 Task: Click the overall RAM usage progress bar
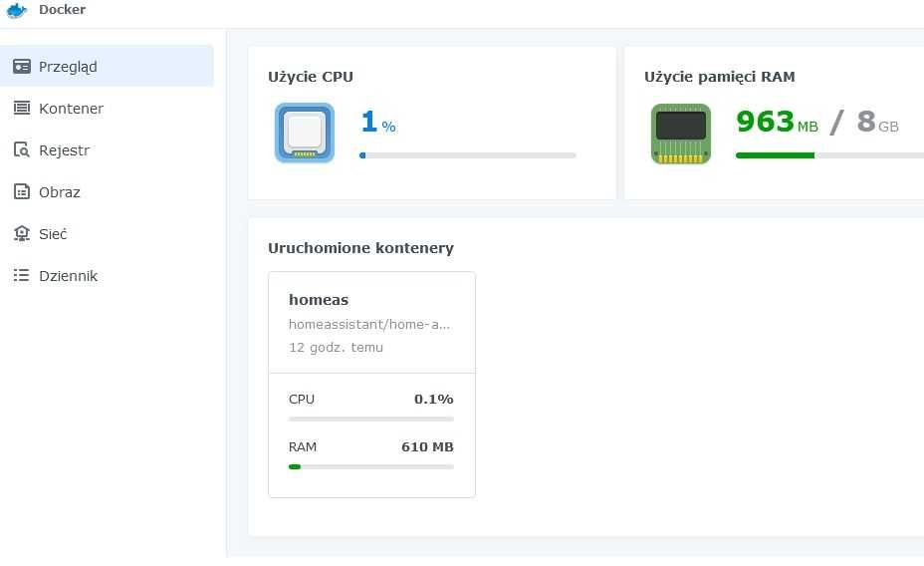point(828,155)
